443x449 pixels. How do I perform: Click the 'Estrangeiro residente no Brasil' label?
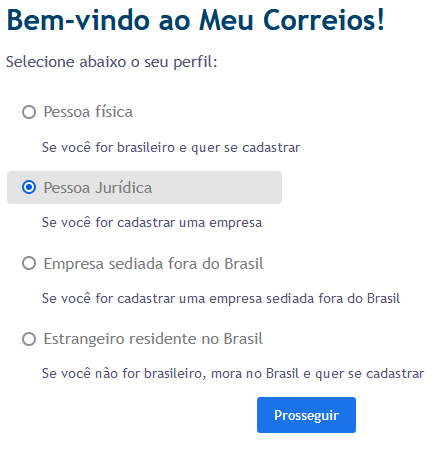click(153, 339)
